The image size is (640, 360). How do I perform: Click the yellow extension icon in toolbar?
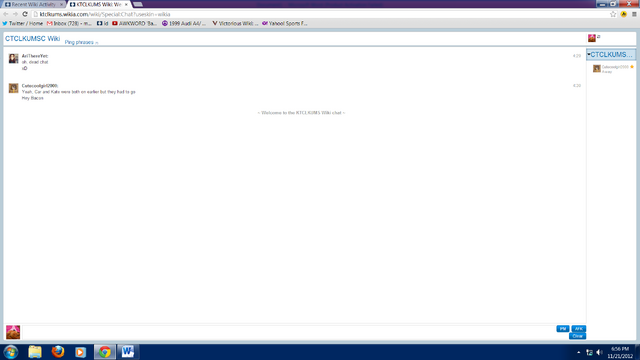click(623, 14)
